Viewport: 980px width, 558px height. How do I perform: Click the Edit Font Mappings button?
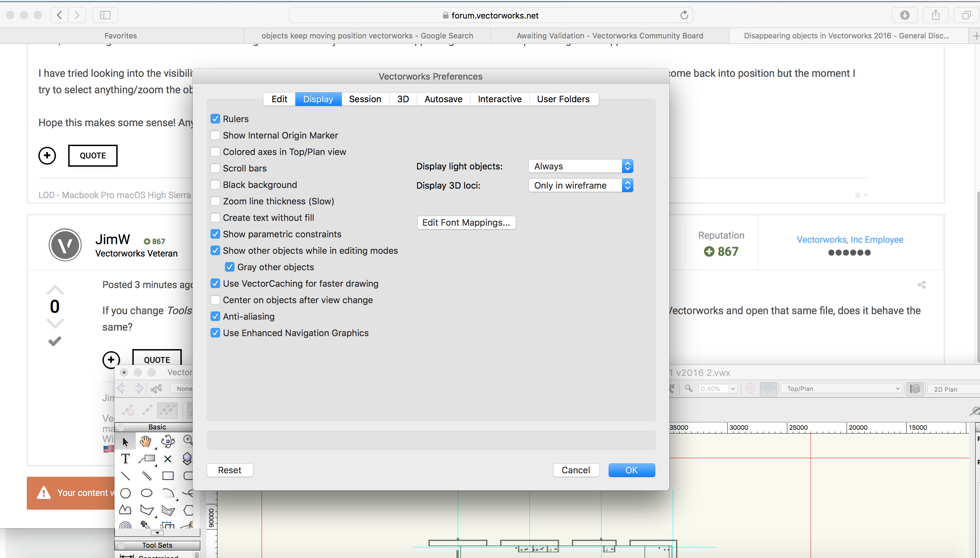466,222
